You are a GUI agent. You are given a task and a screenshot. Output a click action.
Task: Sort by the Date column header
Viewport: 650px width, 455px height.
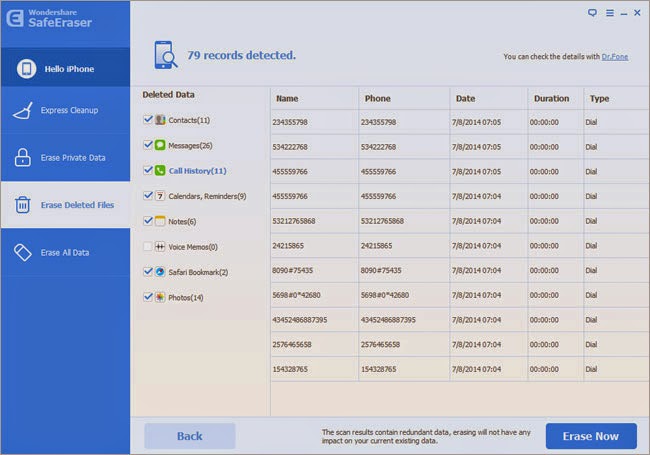[x=466, y=99]
